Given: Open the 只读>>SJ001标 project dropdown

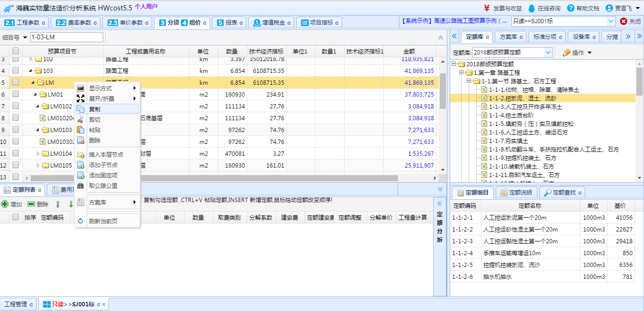Looking at the screenshot, I should point(610,21).
